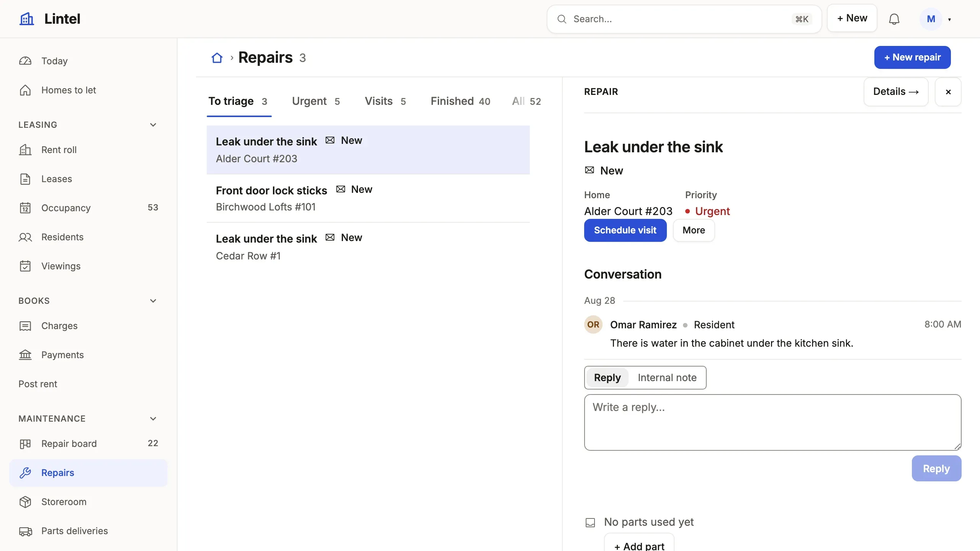
Task: Select the Reply mode toggle
Action: (607, 378)
